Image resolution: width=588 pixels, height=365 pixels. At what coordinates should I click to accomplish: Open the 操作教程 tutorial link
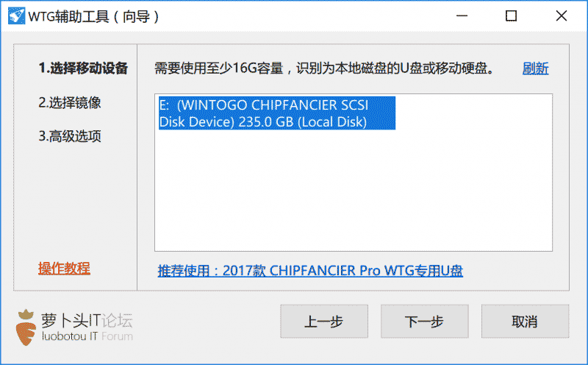pyautogui.click(x=64, y=268)
